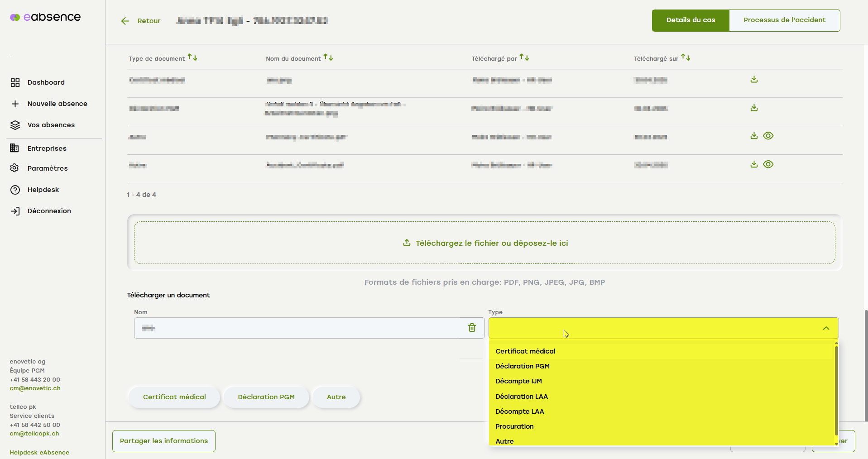Select Certificat médical in Type list
Screen dimensions: 868x459
pyautogui.click(x=525, y=351)
